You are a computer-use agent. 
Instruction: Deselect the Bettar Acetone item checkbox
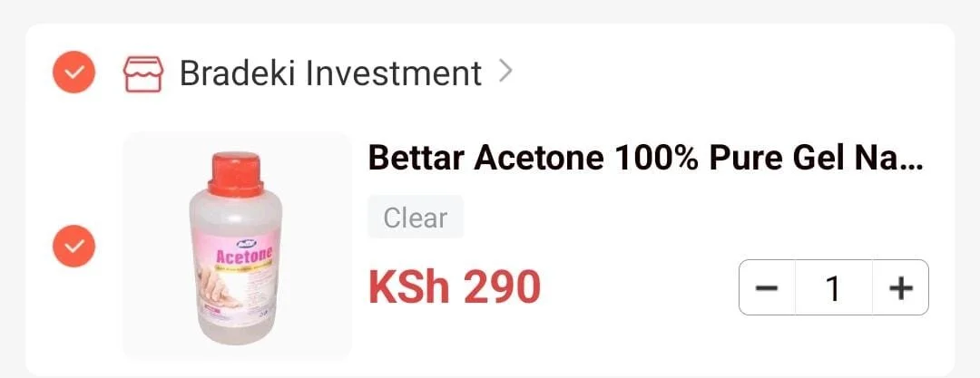(73, 245)
